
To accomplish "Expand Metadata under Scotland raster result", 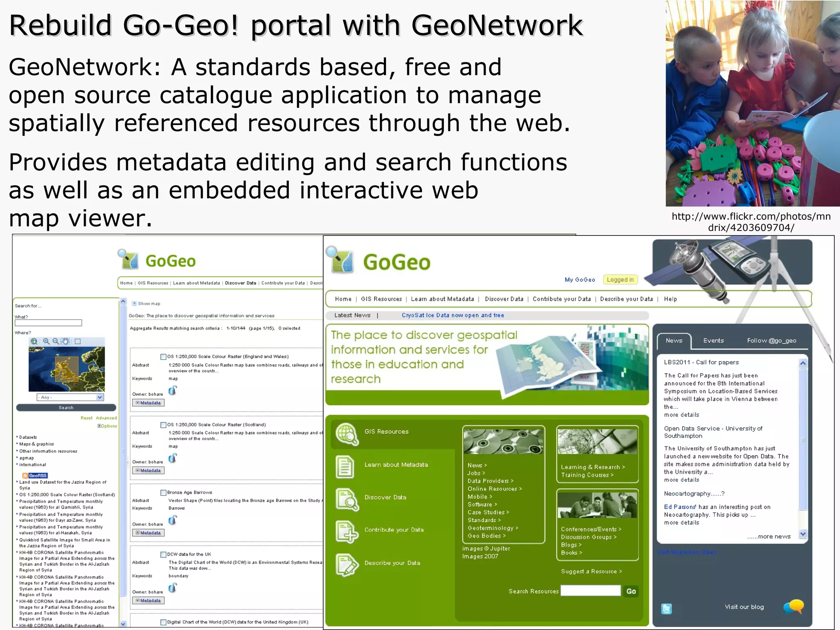I will (148, 470).
